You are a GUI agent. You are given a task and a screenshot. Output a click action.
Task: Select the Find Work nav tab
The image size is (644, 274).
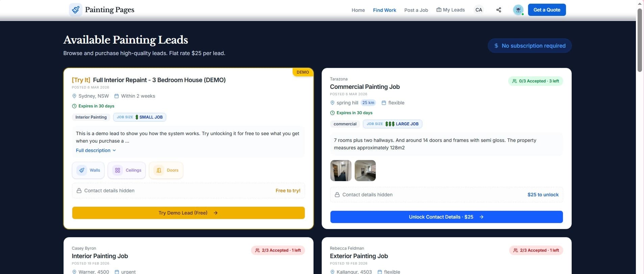384,10
